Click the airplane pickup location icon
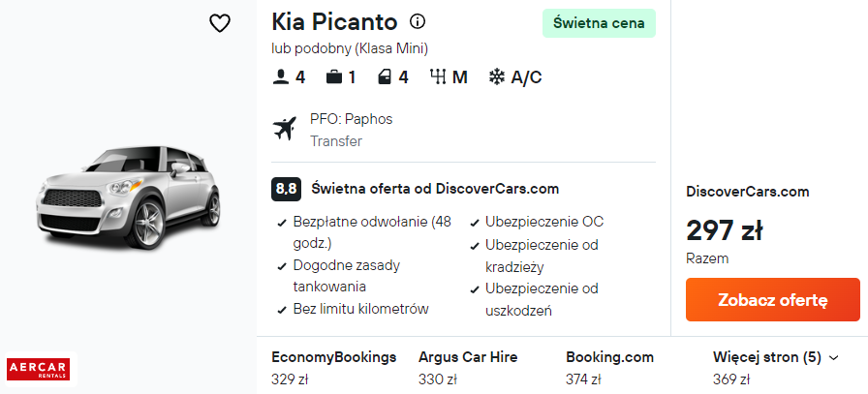The image size is (868, 394). tap(285, 129)
